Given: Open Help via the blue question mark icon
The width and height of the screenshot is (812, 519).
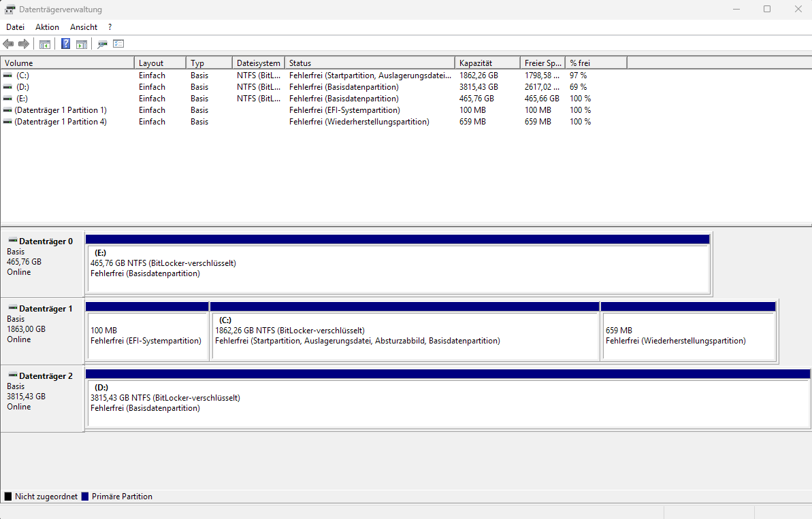Looking at the screenshot, I should (65, 44).
